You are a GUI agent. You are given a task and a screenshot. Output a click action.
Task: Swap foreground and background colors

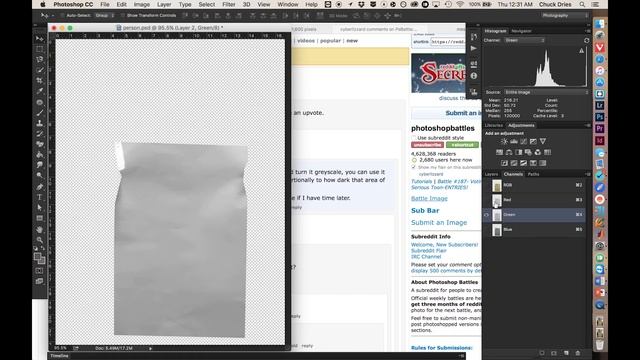coord(43,248)
